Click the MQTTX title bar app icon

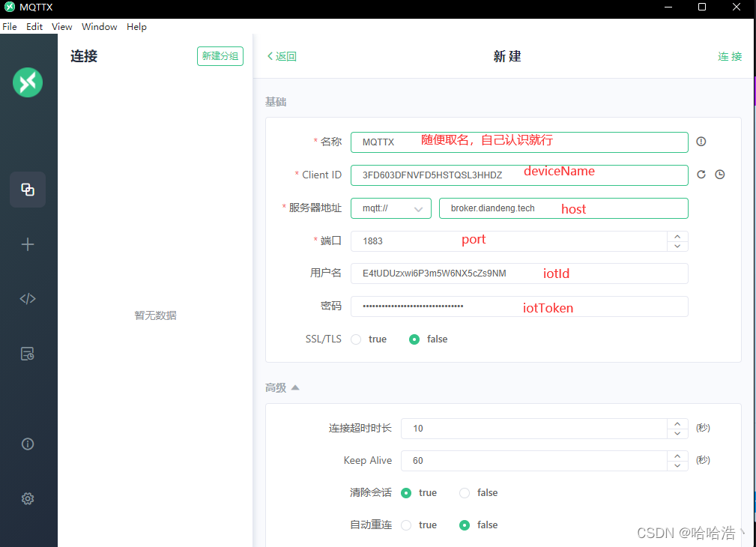coord(9,7)
